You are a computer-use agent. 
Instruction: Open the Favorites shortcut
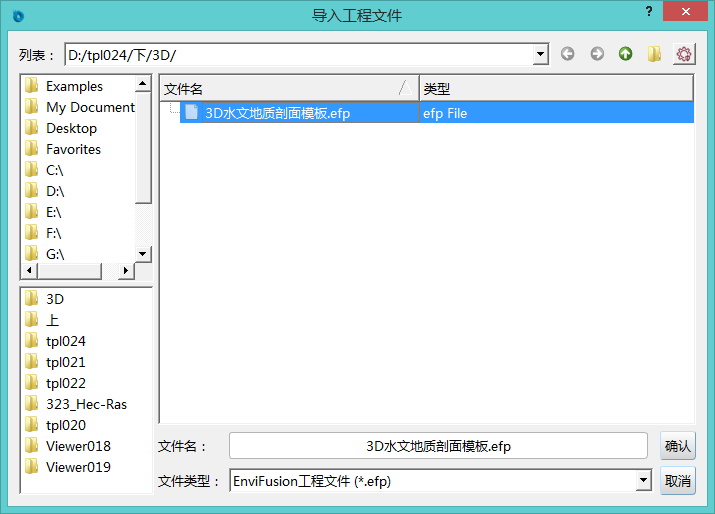[x=73, y=149]
